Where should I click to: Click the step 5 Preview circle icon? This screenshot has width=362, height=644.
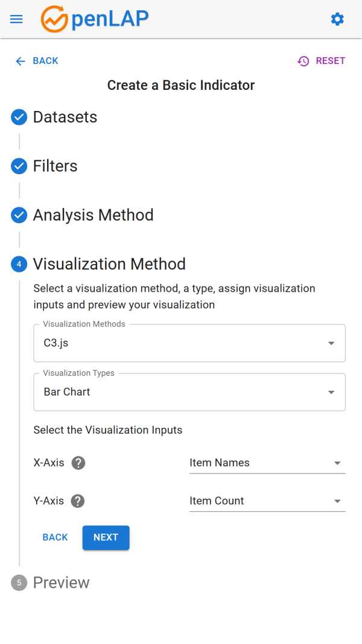19,582
